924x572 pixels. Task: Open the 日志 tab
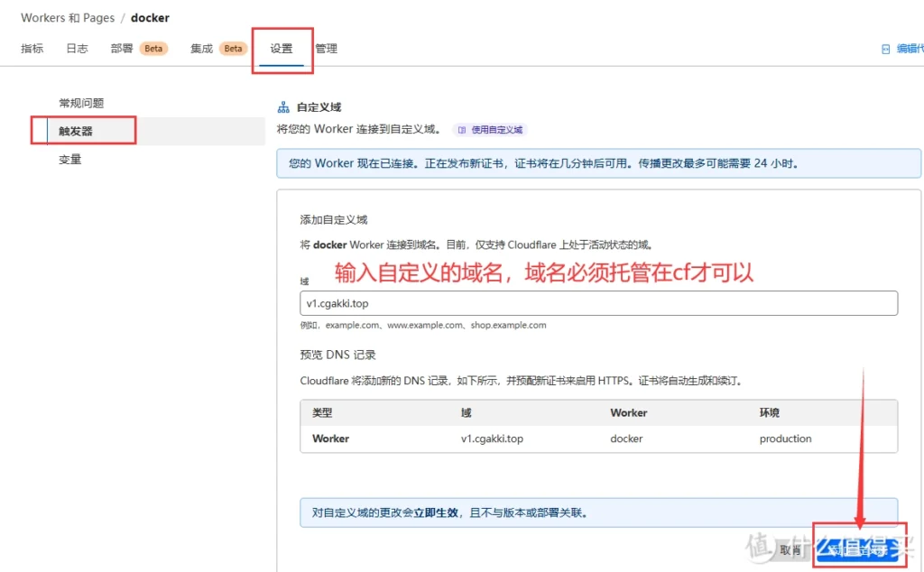[x=78, y=49]
